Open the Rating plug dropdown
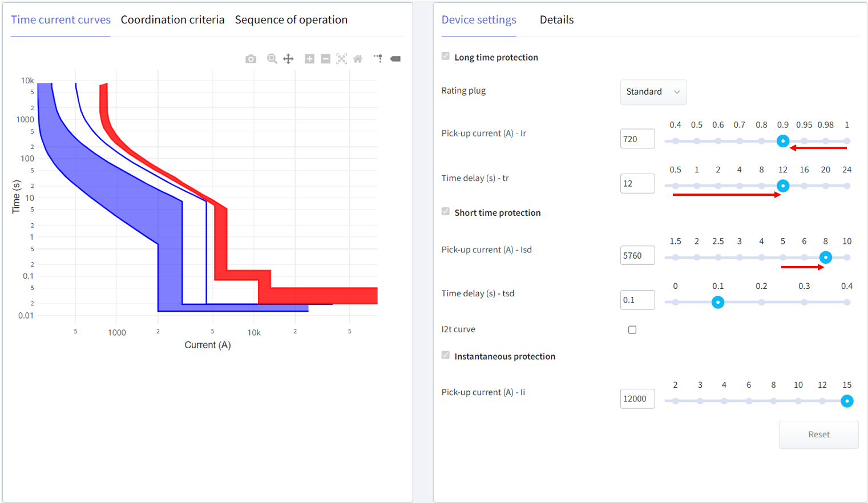The height and width of the screenshot is (503, 868). pos(653,92)
